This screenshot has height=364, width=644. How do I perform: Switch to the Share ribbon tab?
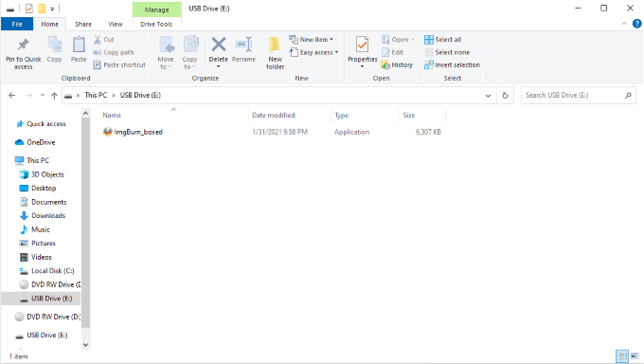[83, 25]
